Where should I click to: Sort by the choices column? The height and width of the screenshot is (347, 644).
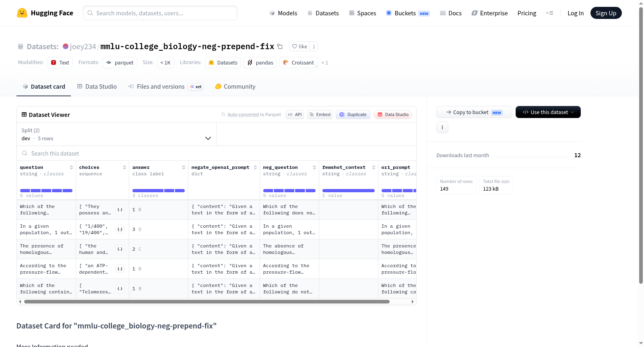[124, 167]
